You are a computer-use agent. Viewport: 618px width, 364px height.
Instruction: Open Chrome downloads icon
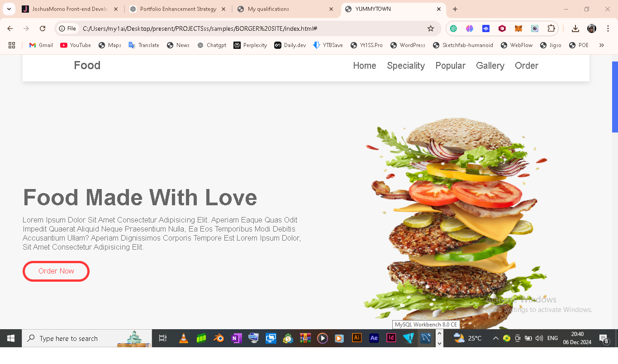(575, 28)
